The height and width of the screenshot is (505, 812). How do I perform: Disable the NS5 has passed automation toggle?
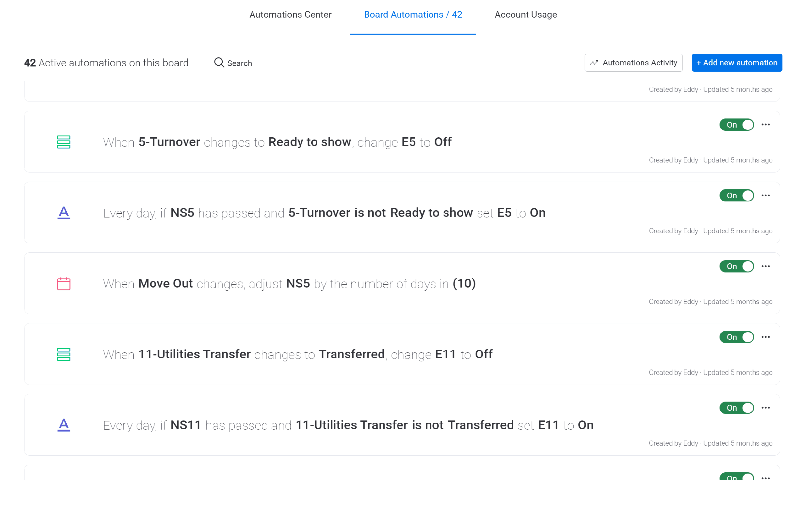737,195
